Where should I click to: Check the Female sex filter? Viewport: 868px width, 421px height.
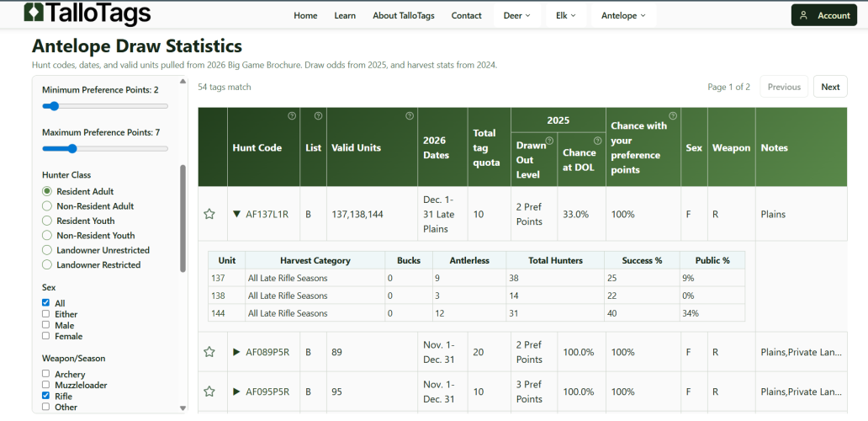pyautogui.click(x=46, y=337)
